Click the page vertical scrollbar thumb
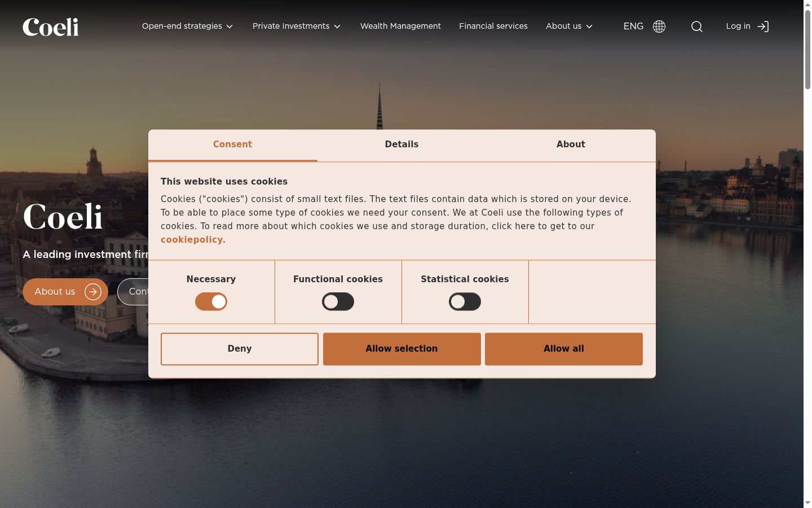The image size is (812, 508). tap(807, 50)
